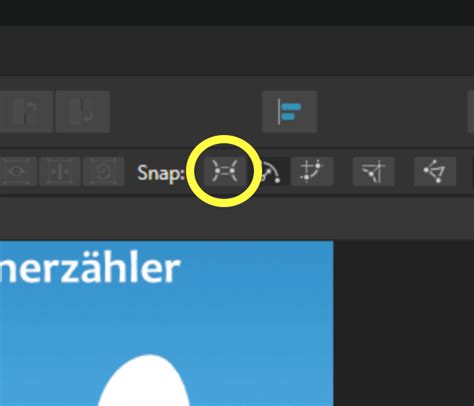Screen dimensions: 474x406
Task: Toggle the active Snap to geometry curve icon
Action: (x=272, y=171)
